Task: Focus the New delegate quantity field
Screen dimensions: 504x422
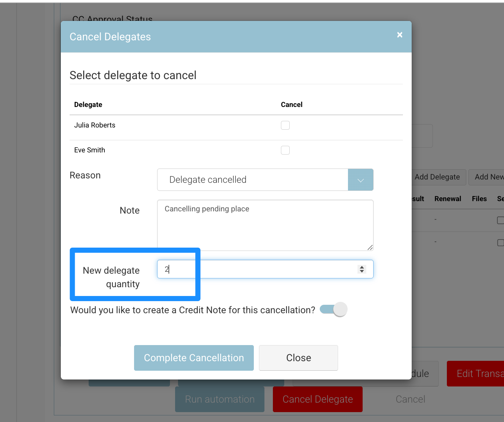Action: coord(256,269)
